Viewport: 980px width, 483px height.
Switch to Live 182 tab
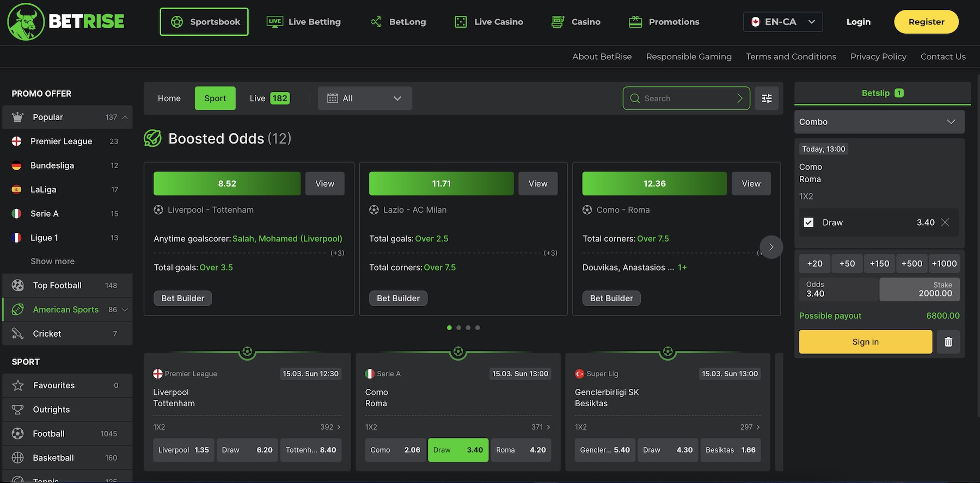tap(269, 98)
